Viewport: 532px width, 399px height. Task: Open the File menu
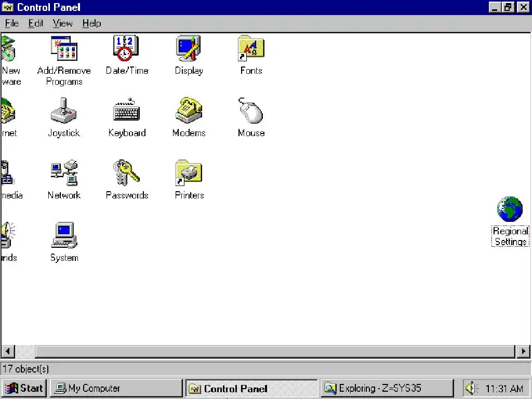click(x=11, y=23)
